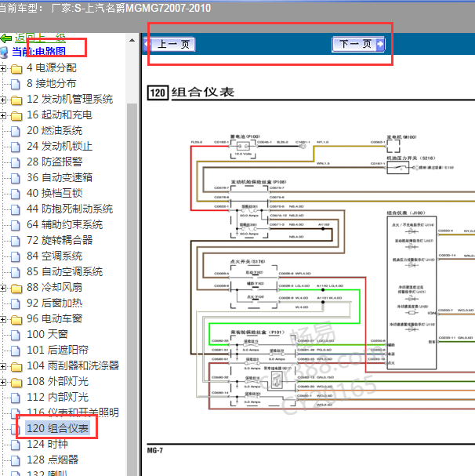Select the 当前:电路图 heading
This screenshot has height=476, width=475.
coord(39,52)
